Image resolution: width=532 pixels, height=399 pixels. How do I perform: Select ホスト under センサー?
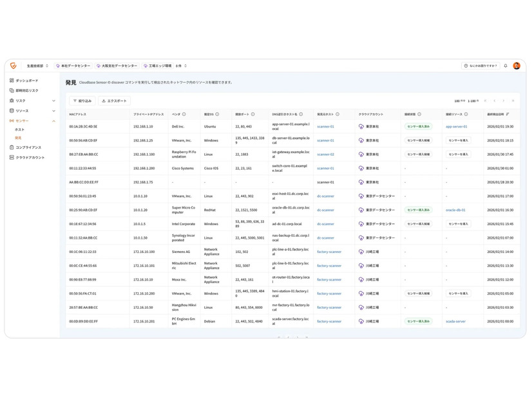pos(19,129)
